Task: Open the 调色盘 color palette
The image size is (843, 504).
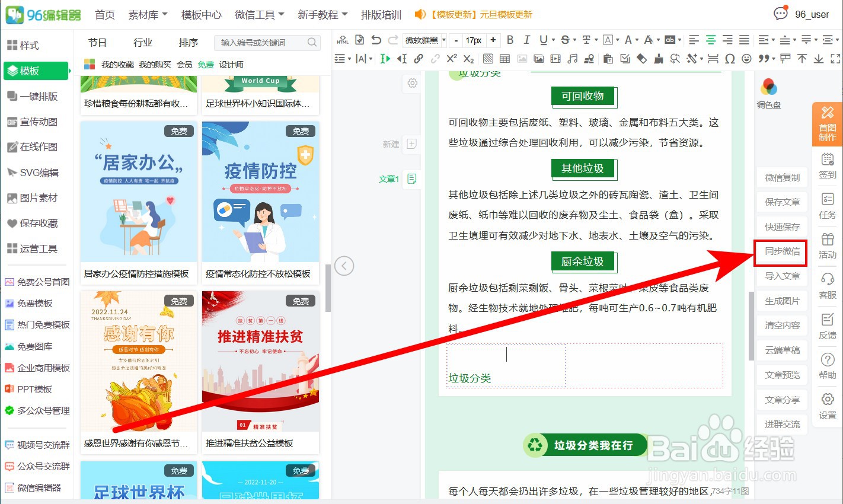Action: click(x=769, y=94)
